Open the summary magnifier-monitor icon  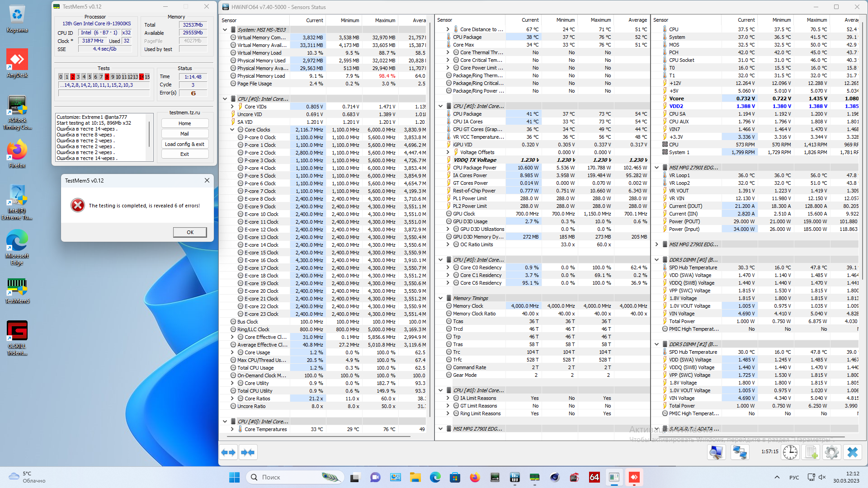pos(717,452)
